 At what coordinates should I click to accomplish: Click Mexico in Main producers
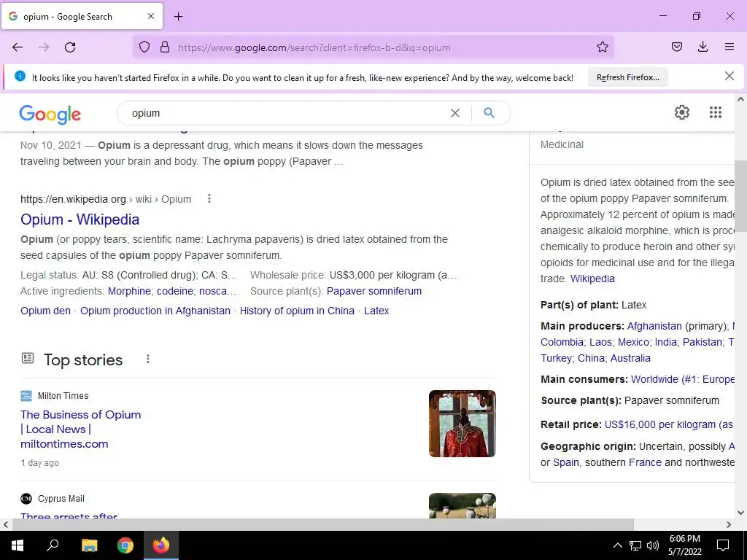(x=633, y=343)
